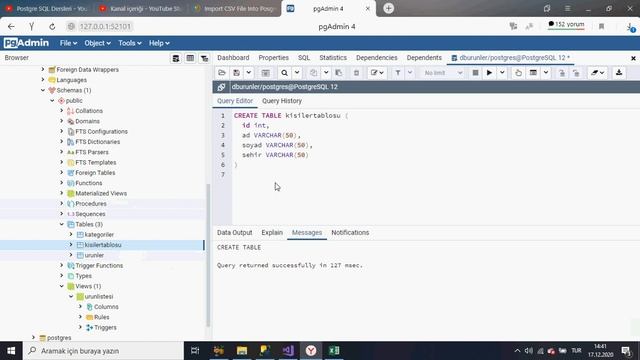Collapse the Schemas (1) tree node
The width and height of the screenshot is (640, 360).
pos(43,90)
